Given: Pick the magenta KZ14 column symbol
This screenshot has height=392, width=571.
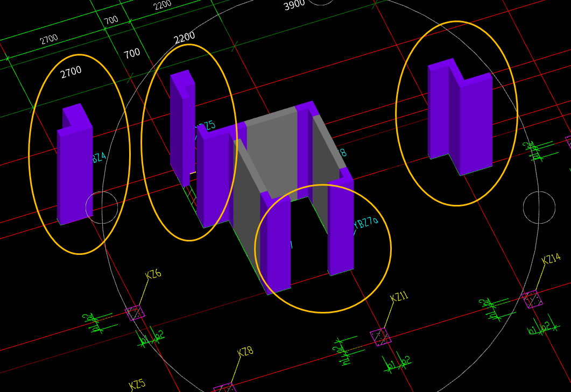Looking at the screenshot, I should coord(532,299).
